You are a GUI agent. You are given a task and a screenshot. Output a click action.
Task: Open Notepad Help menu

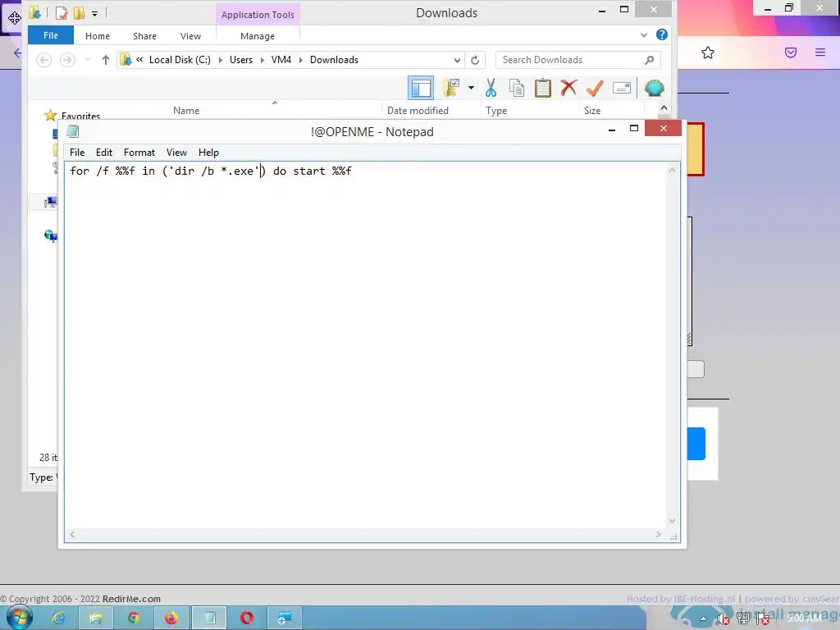(208, 153)
